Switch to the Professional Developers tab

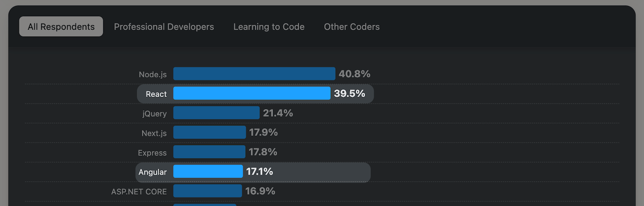tap(164, 27)
